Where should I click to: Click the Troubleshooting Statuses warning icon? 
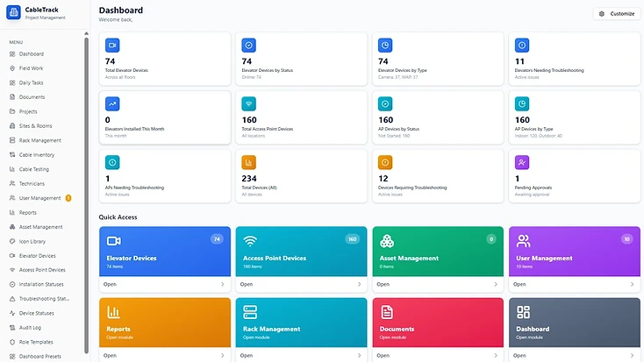point(12,298)
